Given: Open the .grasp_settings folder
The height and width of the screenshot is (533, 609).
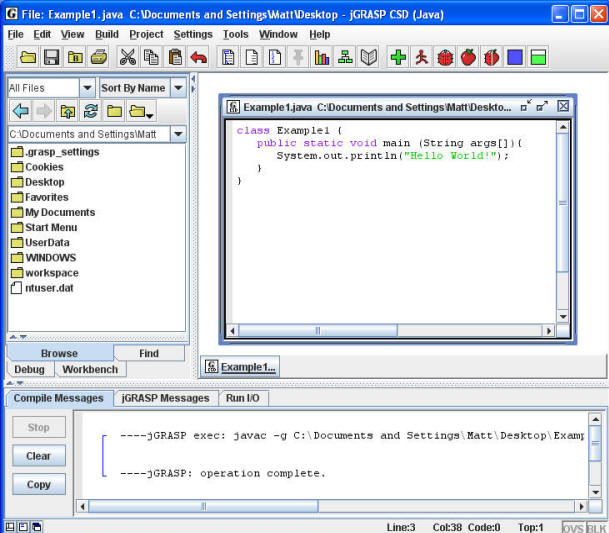Looking at the screenshot, I should 55,152.
